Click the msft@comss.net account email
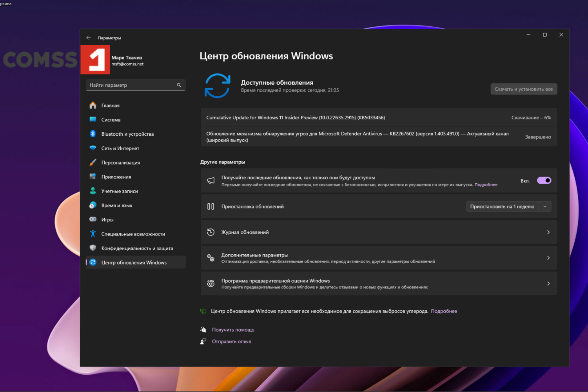The image size is (588, 392). [x=127, y=64]
